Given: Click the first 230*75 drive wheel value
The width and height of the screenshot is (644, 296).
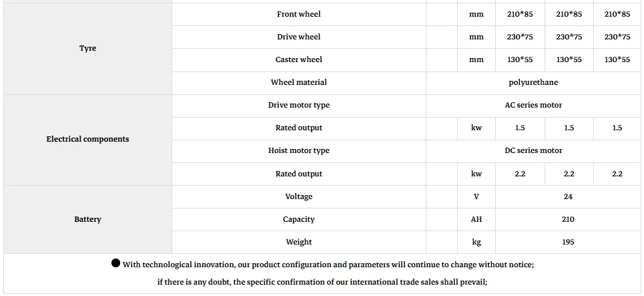Looking at the screenshot, I should (x=520, y=37).
